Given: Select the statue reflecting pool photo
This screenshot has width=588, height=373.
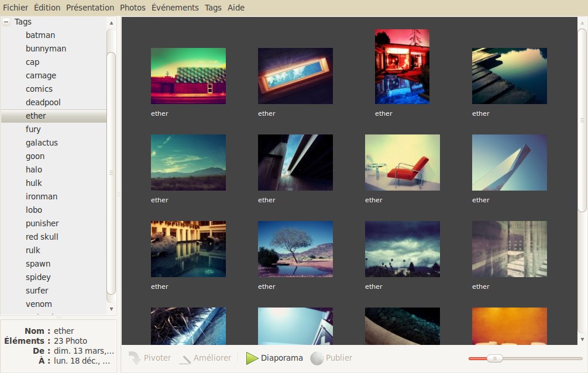Looking at the screenshot, I should (188, 249).
